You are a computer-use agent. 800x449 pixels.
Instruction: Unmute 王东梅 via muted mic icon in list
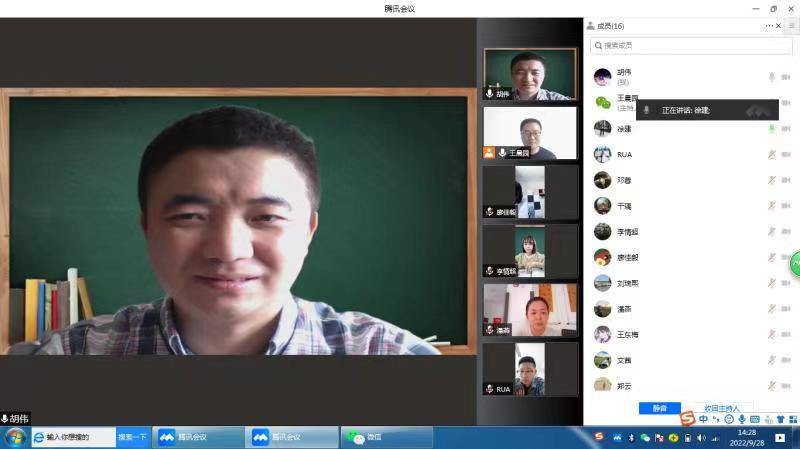(x=771, y=334)
